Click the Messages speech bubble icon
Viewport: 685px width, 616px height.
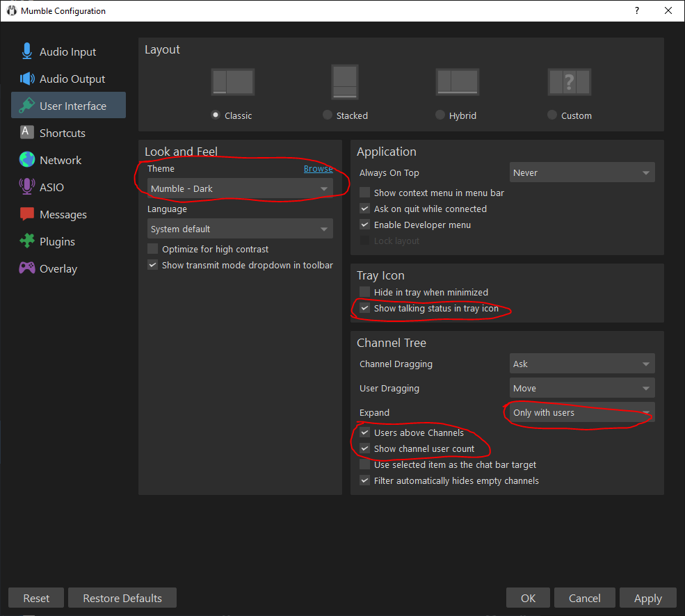(x=27, y=214)
